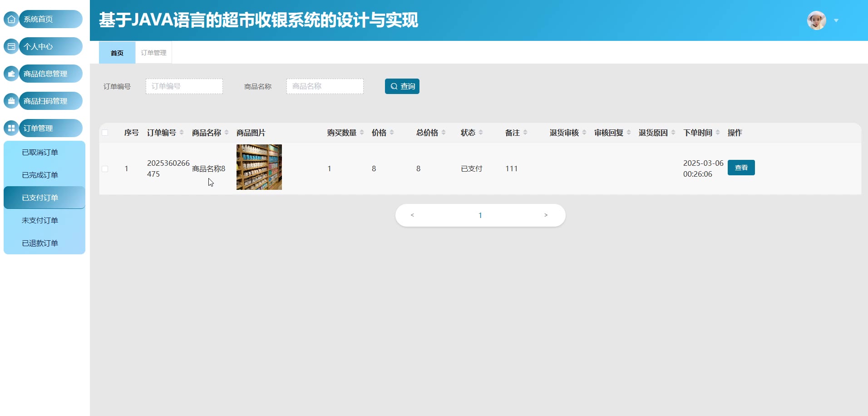Viewport: 868px width, 416px height.
Task: Sort the table by 总价格 column
Action: click(x=444, y=133)
